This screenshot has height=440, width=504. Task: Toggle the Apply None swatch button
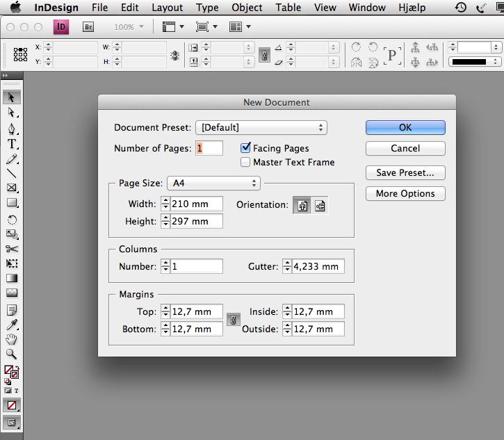(12, 405)
